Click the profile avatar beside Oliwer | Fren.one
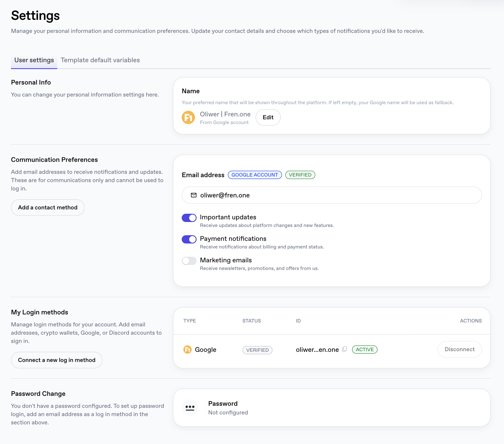The width and height of the screenshot is (504, 444). point(188,117)
